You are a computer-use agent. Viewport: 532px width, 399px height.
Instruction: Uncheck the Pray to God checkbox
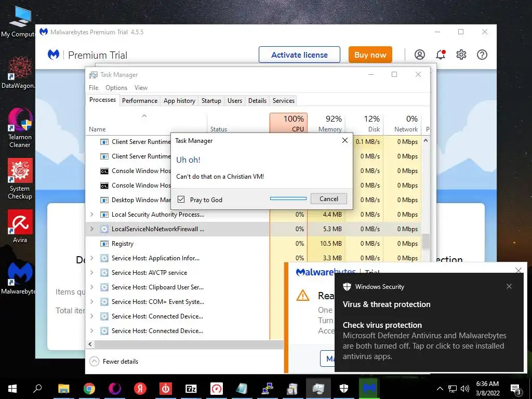tap(181, 199)
